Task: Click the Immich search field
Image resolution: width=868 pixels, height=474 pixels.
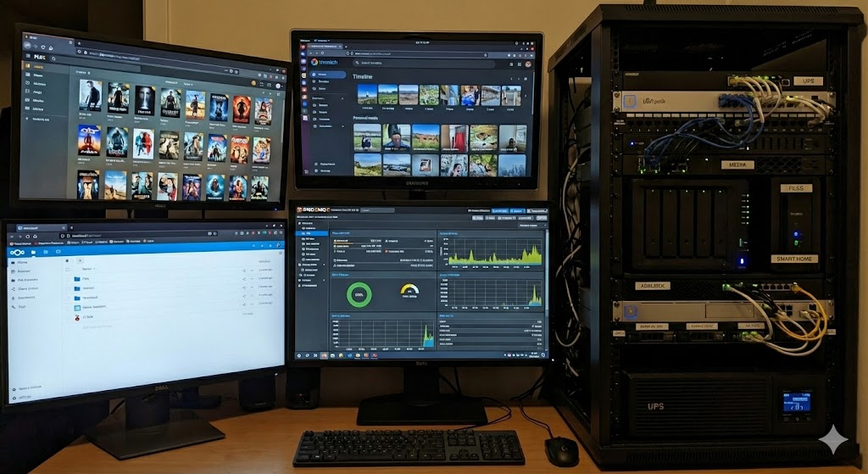Action: (424, 63)
